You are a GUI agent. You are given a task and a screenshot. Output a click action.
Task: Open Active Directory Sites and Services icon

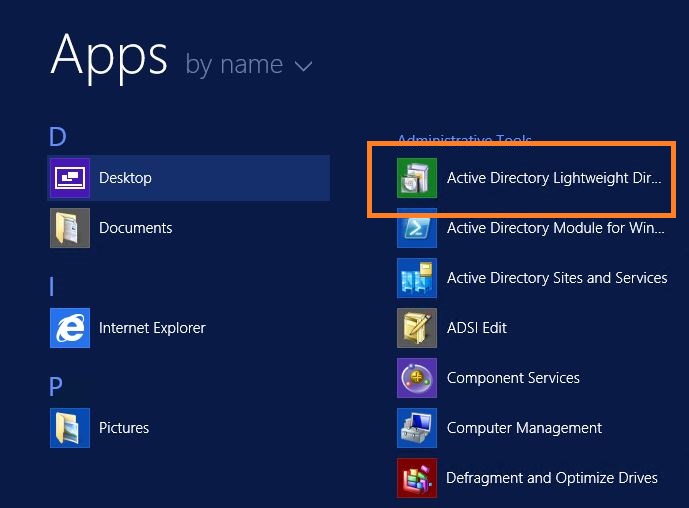point(417,278)
